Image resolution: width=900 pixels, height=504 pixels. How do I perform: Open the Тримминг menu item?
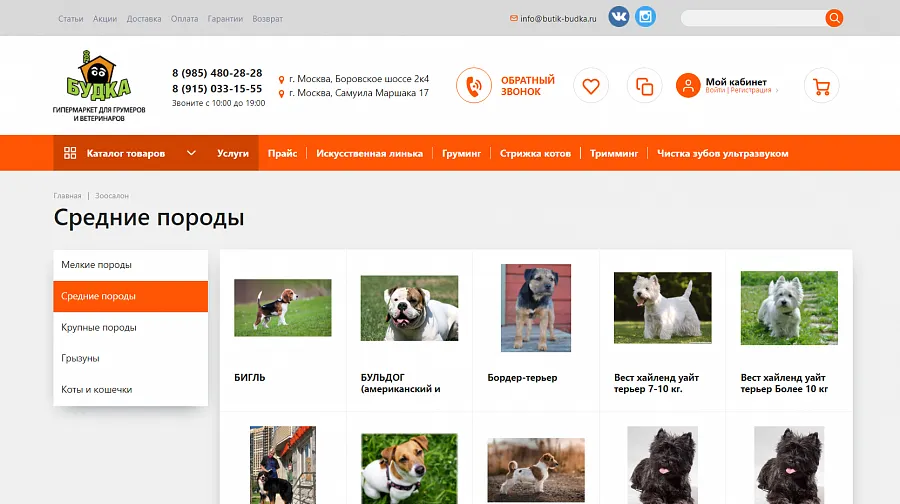pos(614,153)
